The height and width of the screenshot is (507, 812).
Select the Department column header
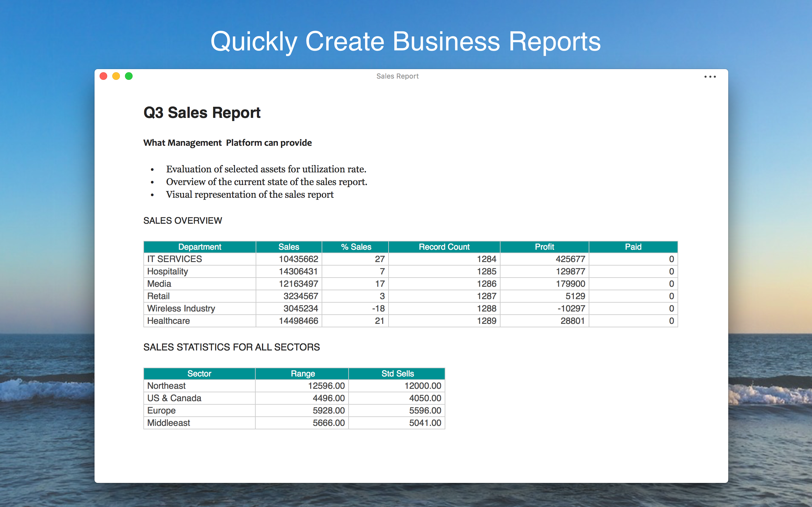pos(200,247)
